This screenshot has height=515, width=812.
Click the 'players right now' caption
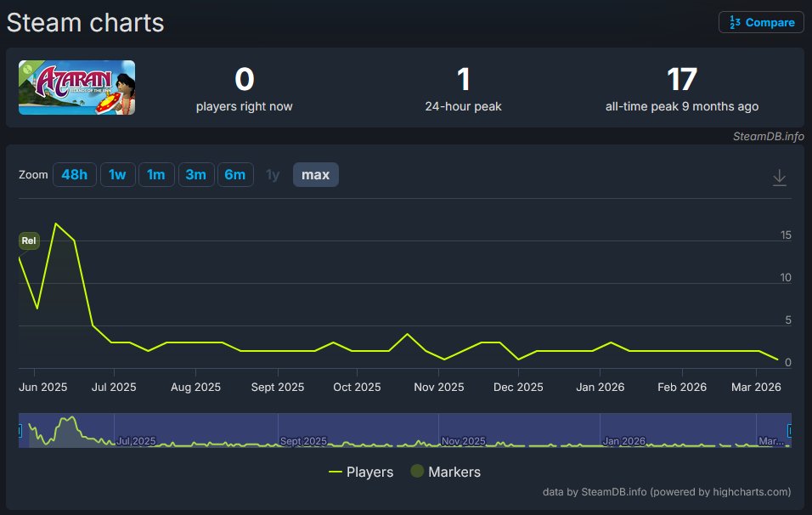[x=245, y=106]
